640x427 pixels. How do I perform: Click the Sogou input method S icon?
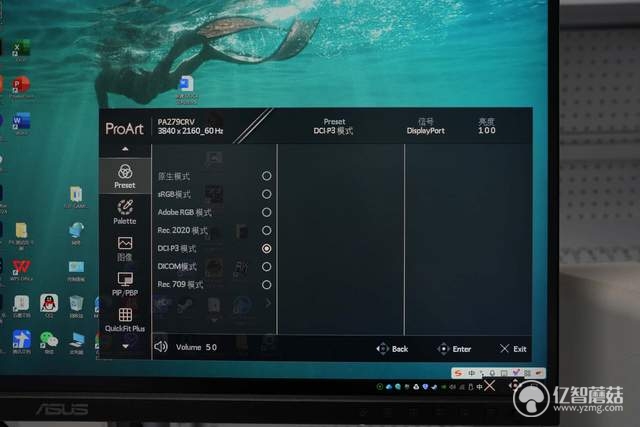coord(458,373)
